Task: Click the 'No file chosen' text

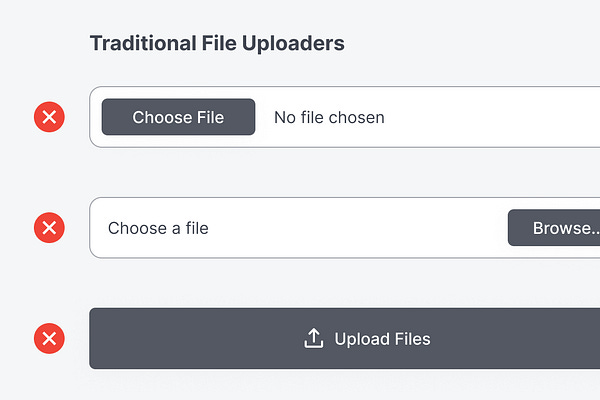Action: [329, 117]
